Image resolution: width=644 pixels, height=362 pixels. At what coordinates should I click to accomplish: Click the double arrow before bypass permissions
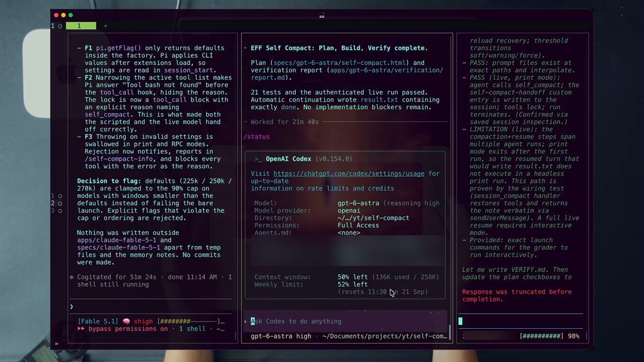(x=82, y=329)
